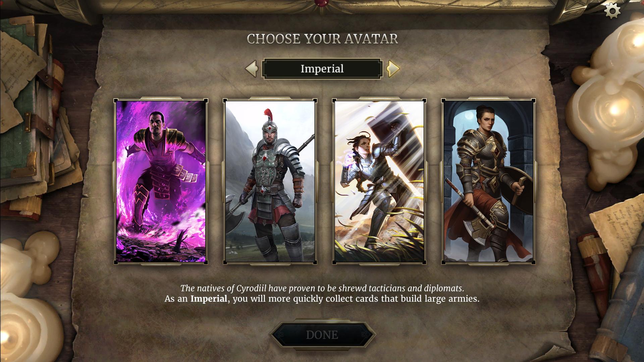Viewport: 644px width, 362px height.
Task: Select the woman with axe and round shield avatar
Action: (488, 181)
